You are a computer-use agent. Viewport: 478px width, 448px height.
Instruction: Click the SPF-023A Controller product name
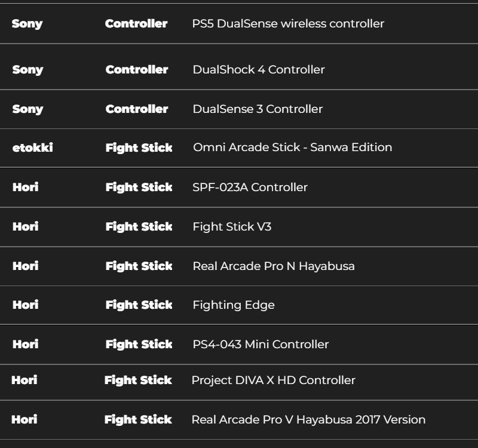tap(250, 187)
